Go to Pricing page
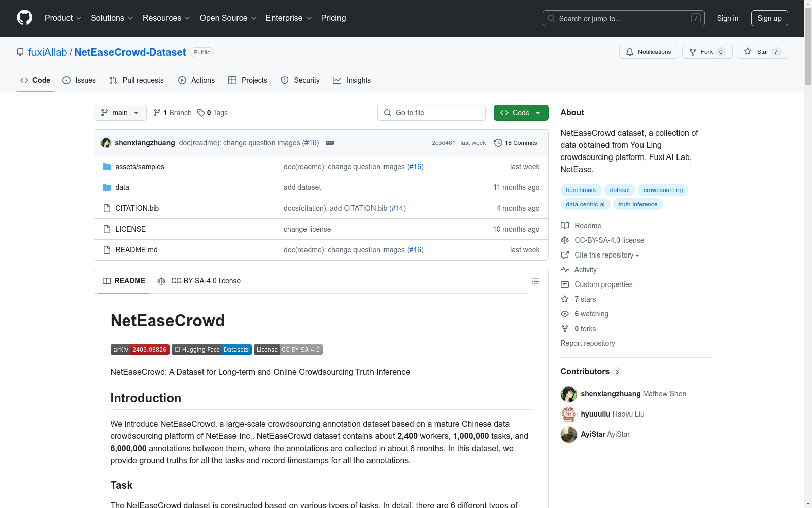812x508 pixels. click(x=333, y=18)
